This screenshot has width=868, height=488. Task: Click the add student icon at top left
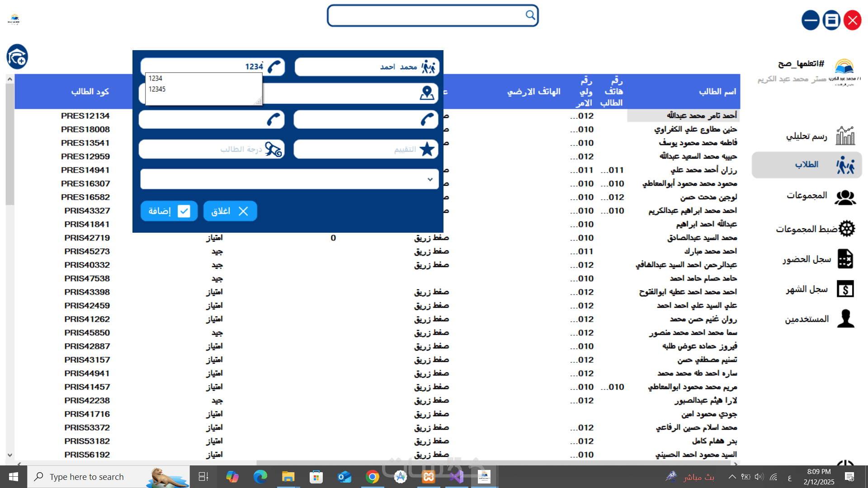[x=17, y=57]
